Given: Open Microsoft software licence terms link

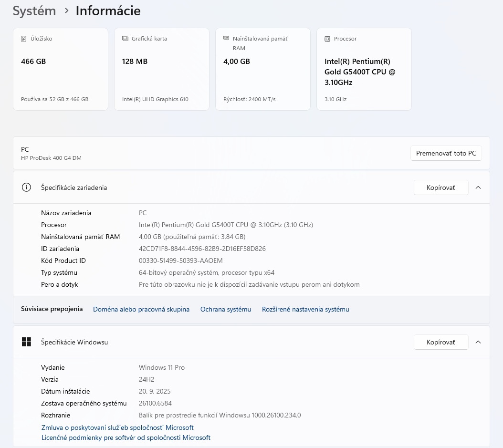Looking at the screenshot, I should pyautogui.click(x=126, y=438).
